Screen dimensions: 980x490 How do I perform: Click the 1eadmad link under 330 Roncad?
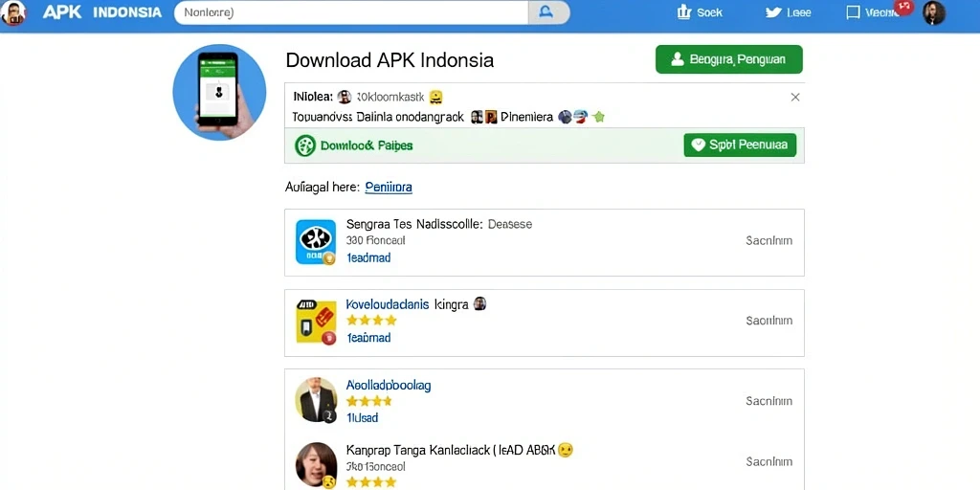[368, 257]
